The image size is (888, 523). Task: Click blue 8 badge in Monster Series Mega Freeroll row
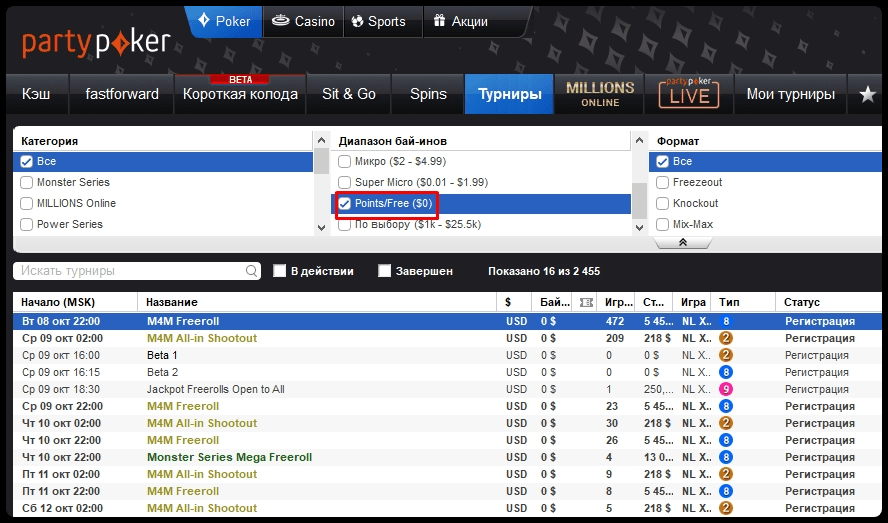[725, 457]
